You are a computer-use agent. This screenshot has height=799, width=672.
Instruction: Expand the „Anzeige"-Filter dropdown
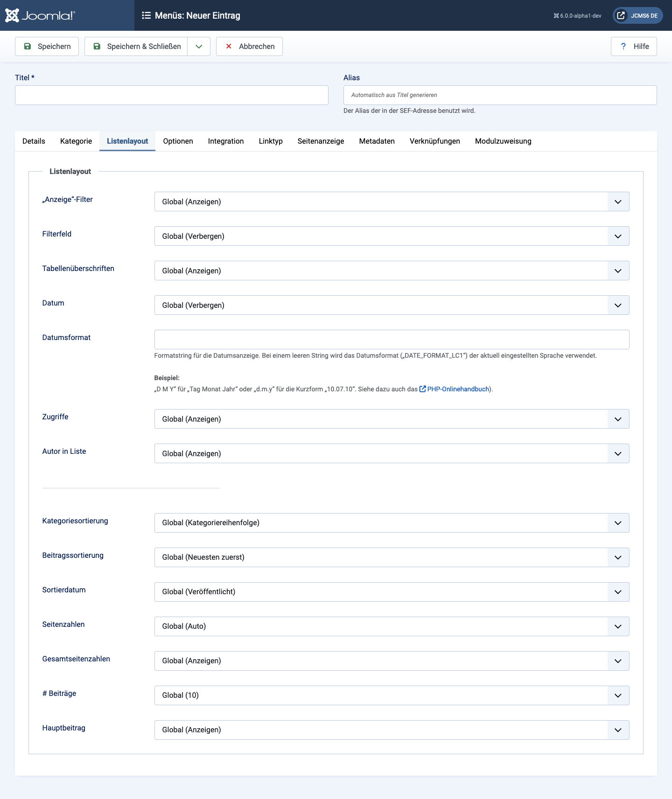(x=392, y=201)
